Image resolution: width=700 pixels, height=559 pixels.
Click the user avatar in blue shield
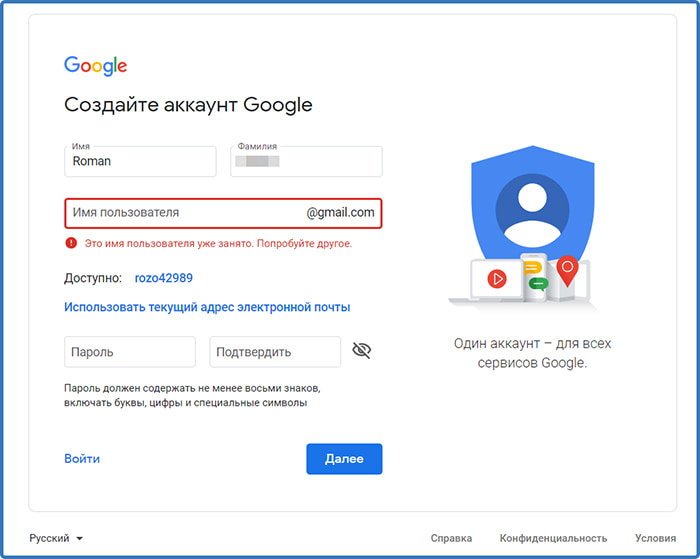tap(532, 210)
